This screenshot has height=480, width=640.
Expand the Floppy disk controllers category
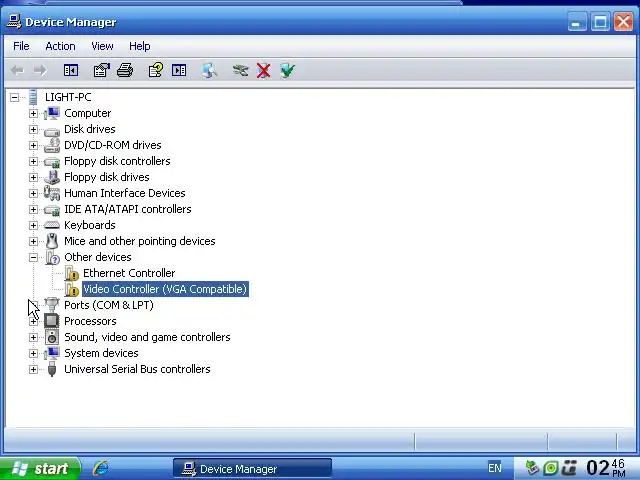pos(33,161)
